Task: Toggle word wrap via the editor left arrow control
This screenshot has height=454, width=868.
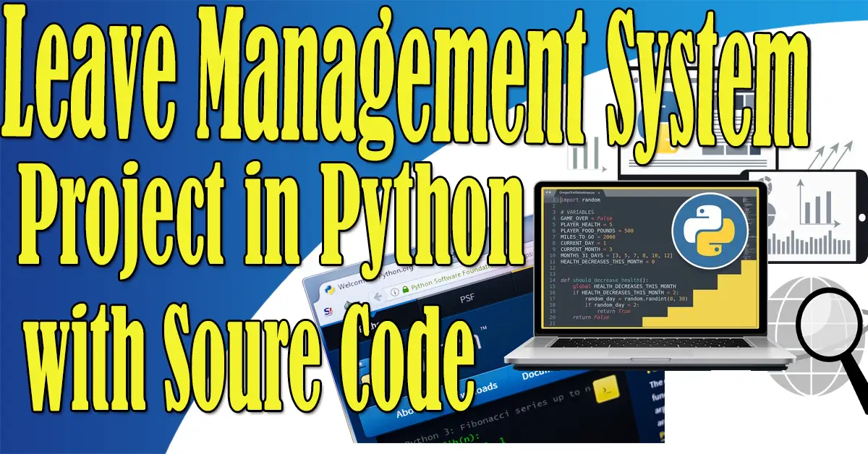Action: pos(545,192)
